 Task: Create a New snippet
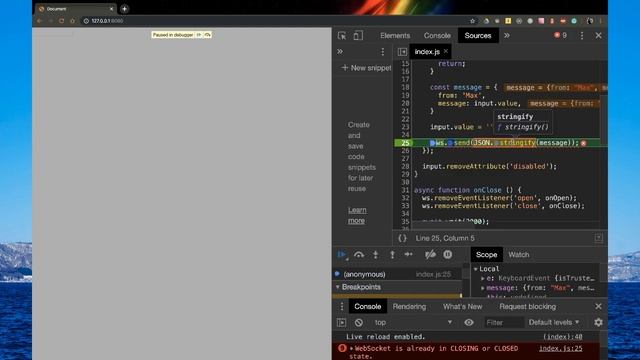(x=366, y=68)
